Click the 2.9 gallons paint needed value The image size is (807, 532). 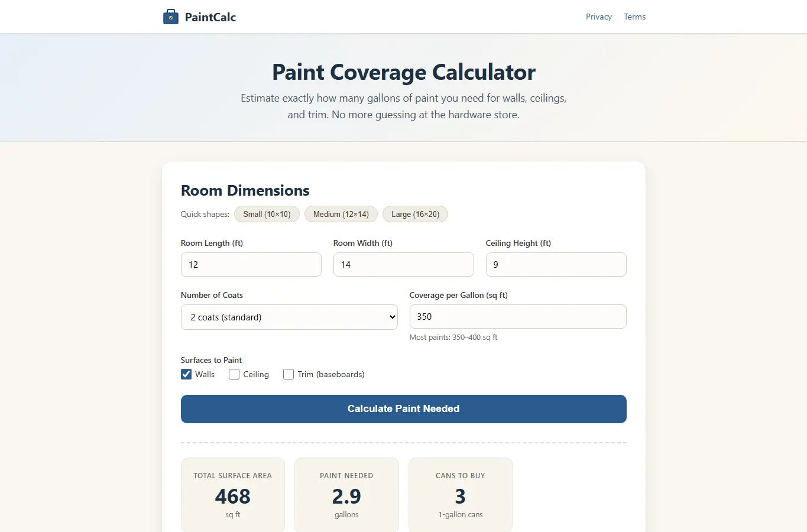[346, 497]
